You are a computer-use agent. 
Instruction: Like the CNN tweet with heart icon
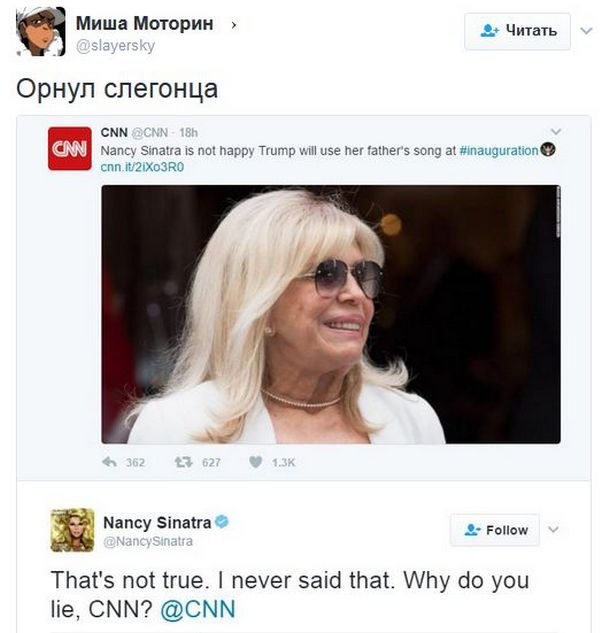pyautogui.click(x=255, y=463)
